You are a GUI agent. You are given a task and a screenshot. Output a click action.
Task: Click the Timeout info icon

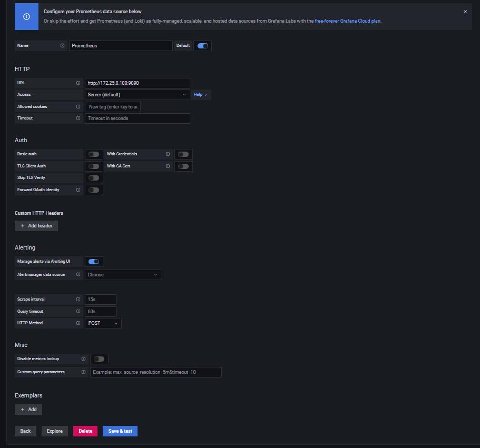click(x=78, y=118)
